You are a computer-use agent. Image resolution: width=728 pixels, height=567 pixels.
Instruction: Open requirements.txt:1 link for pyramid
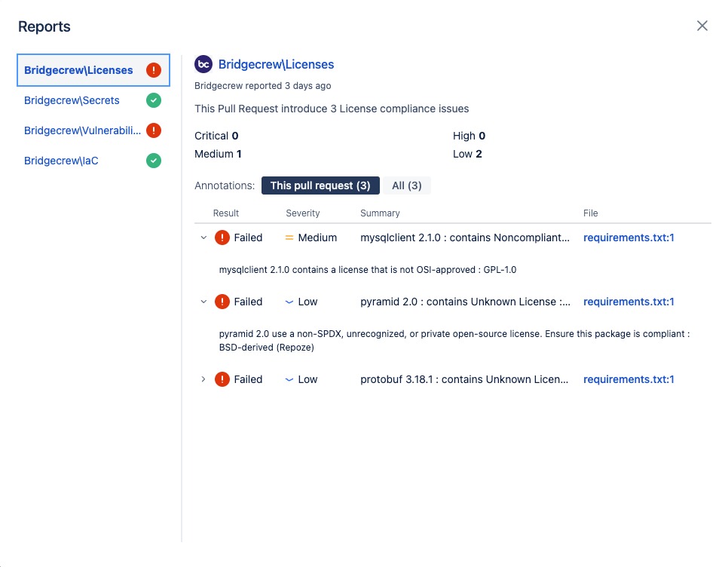coord(629,302)
